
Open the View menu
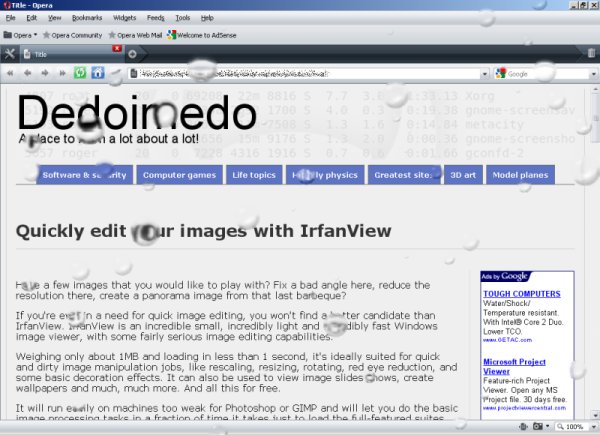(54, 18)
